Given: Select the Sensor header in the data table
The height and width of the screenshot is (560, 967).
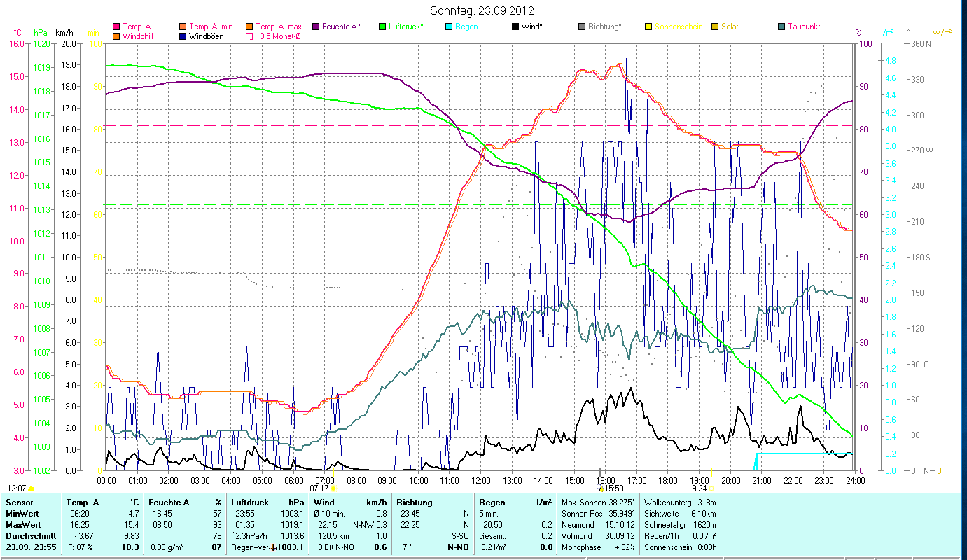Looking at the screenshot, I should click(19, 503).
